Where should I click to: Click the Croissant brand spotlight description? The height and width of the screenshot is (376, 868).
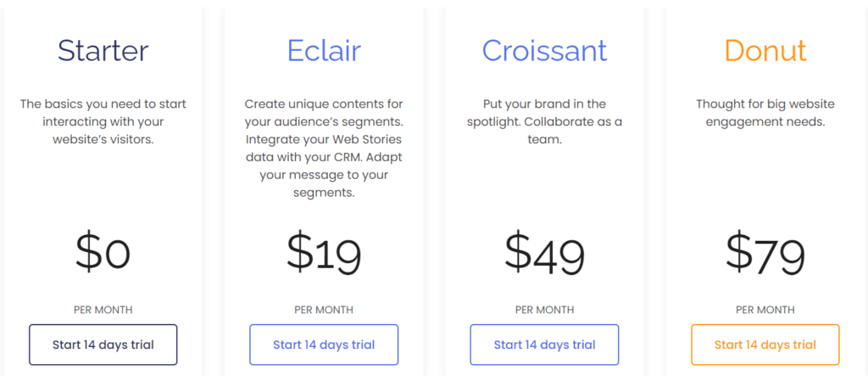[544, 121]
